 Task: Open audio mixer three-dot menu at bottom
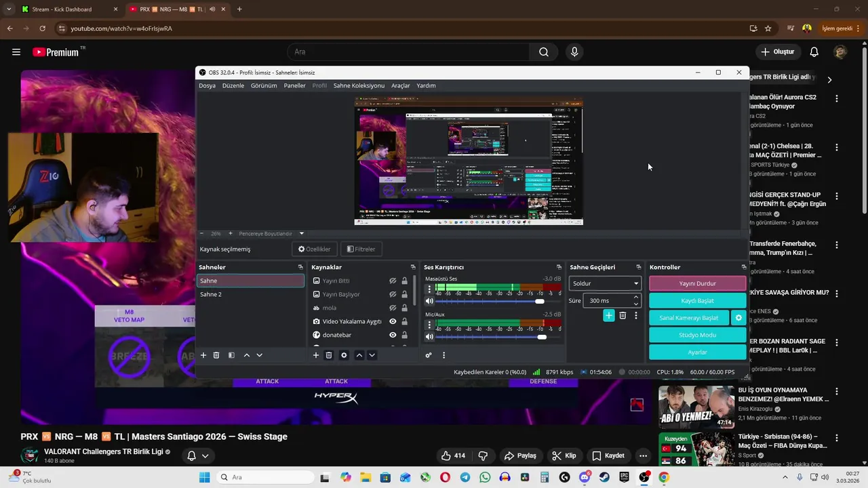(443, 355)
